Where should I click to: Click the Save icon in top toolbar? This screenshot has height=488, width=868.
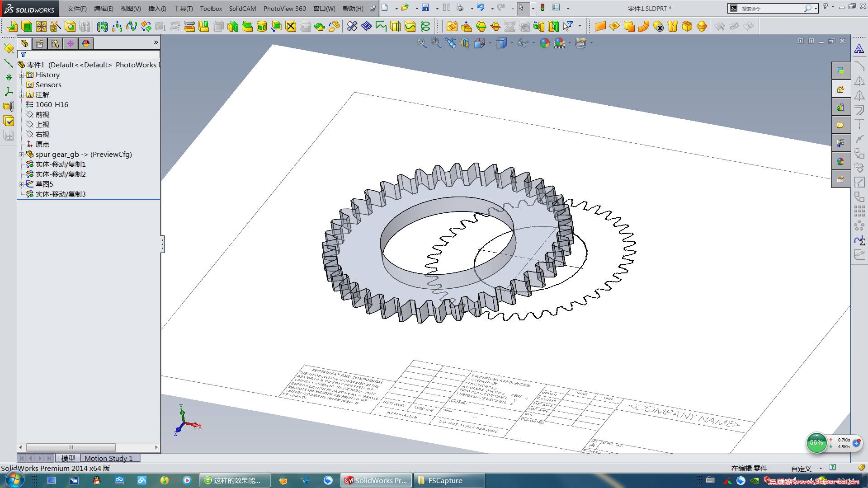click(x=425, y=8)
